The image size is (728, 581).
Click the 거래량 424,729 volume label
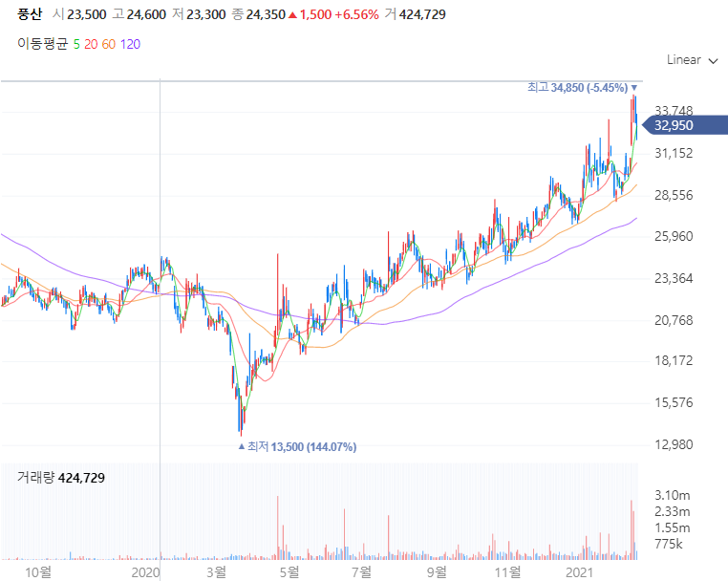61,478
